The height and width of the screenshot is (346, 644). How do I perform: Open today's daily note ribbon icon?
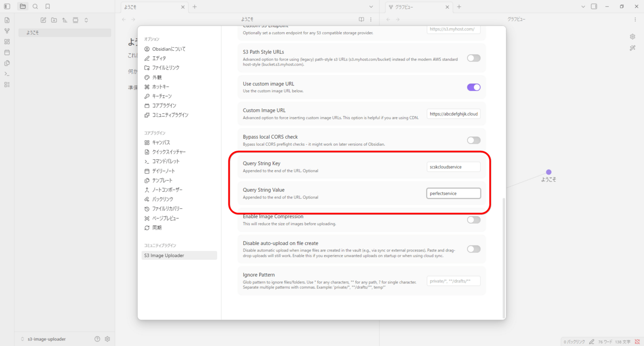(x=7, y=52)
